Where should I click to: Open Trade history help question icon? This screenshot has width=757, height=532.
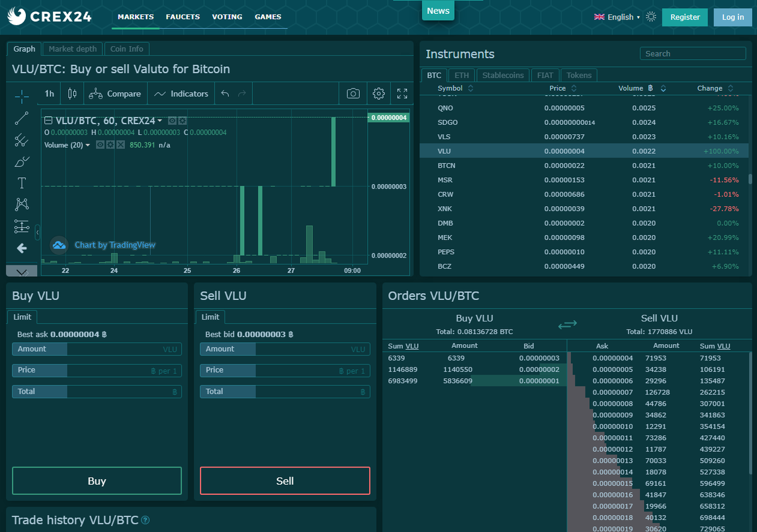tap(146, 520)
